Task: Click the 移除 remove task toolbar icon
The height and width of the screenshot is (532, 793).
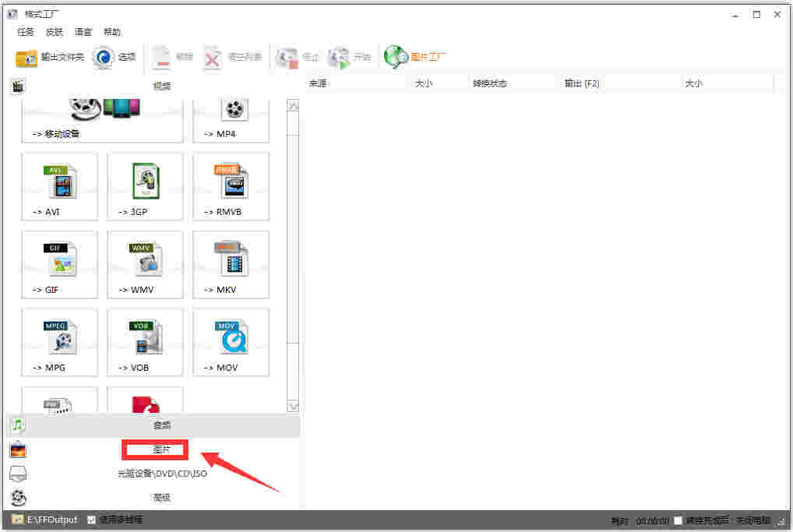Action: 162,57
